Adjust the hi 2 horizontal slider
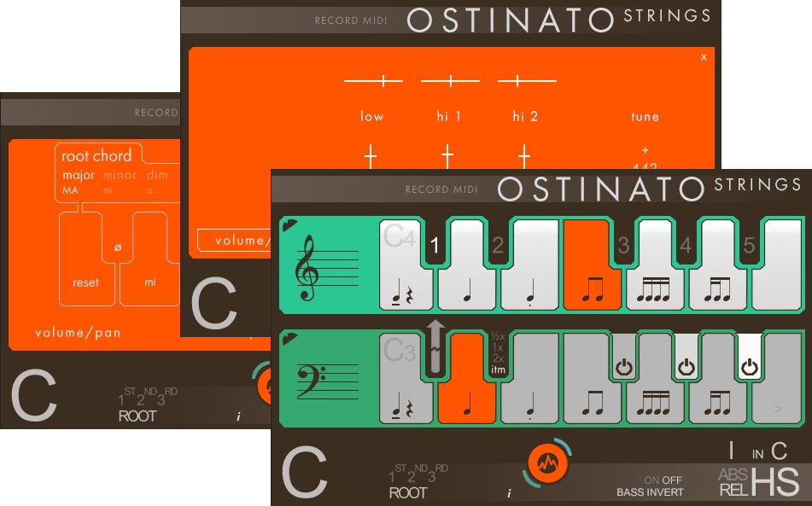Screen dimensions: 812x506 [x=527, y=81]
